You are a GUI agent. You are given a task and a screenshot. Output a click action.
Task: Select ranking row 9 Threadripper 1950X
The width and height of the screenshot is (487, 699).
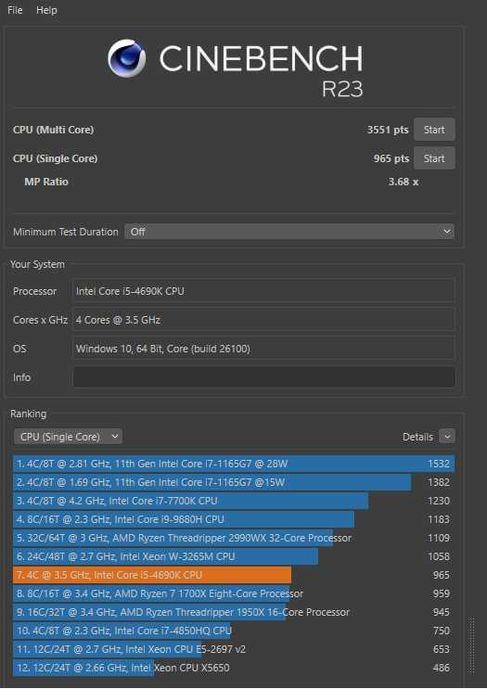(x=234, y=612)
